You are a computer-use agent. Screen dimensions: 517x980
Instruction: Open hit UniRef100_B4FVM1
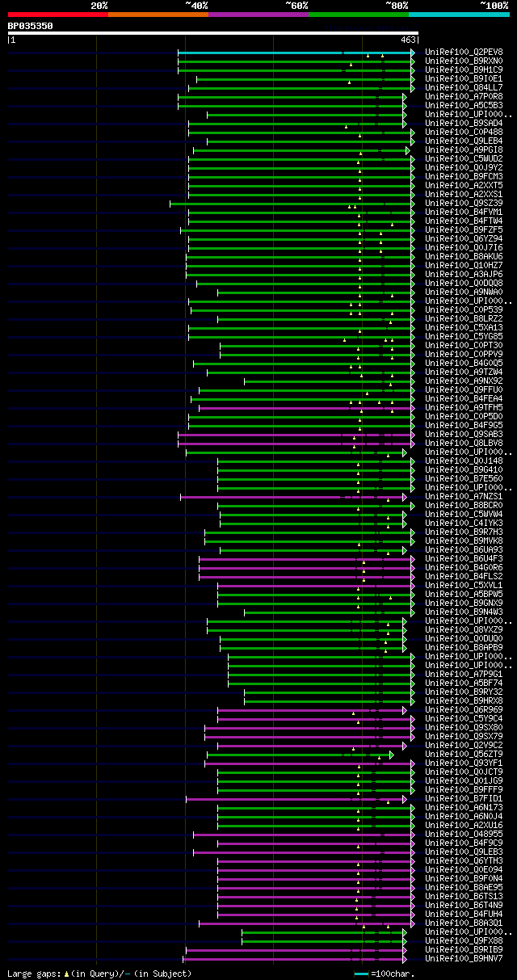pos(464,212)
